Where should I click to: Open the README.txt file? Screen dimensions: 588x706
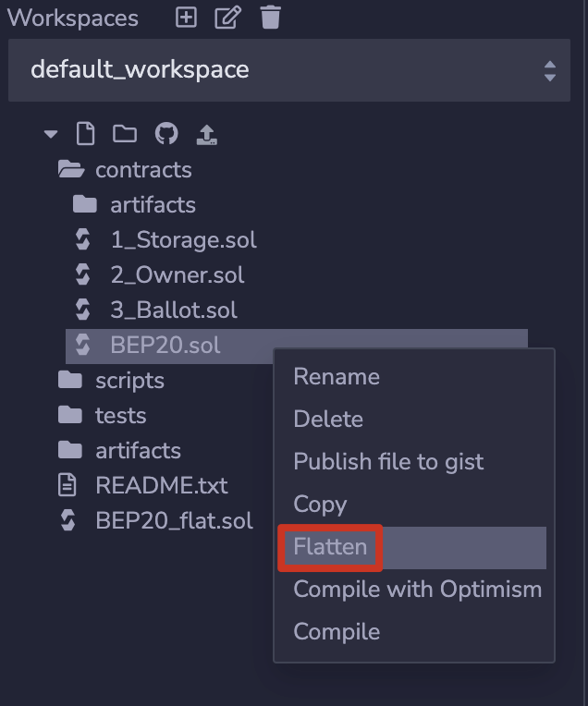(161, 486)
